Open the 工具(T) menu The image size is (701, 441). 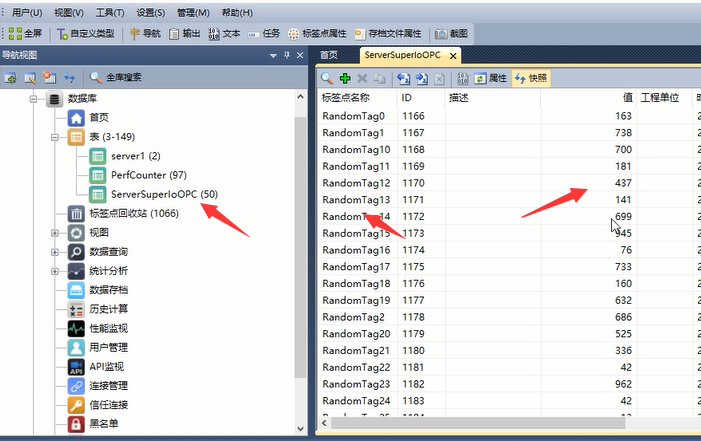(110, 13)
